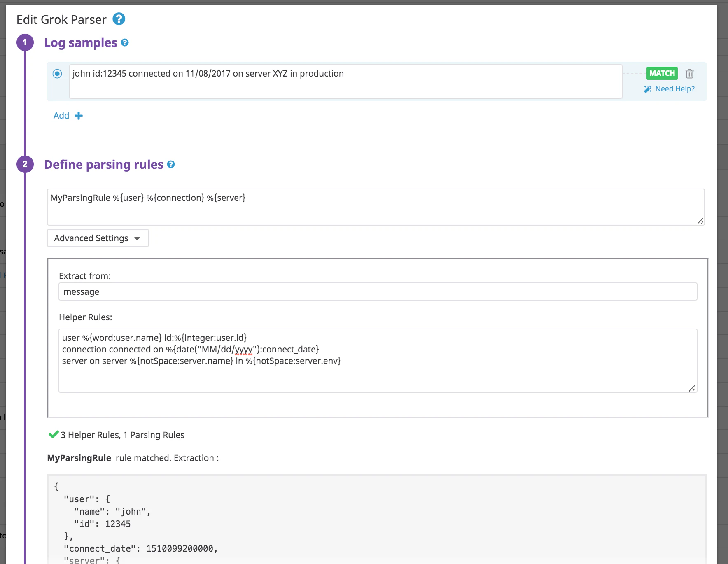The width and height of the screenshot is (728, 564).
Task: Click into the parsing rule text area
Action: 376,207
